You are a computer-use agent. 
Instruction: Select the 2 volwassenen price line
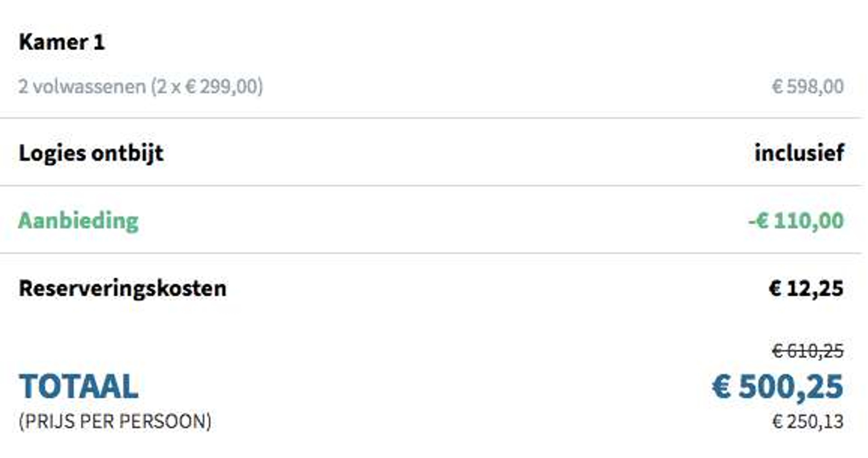click(431, 87)
